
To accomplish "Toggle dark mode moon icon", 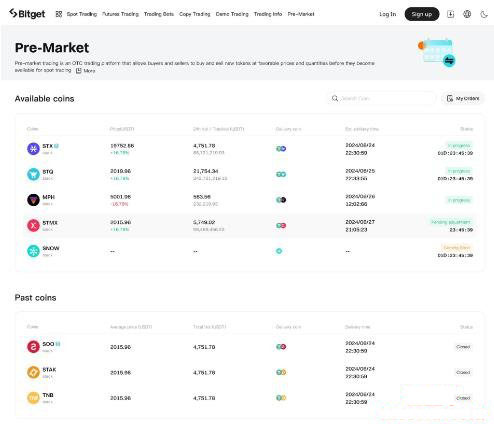I will (484, 14).
